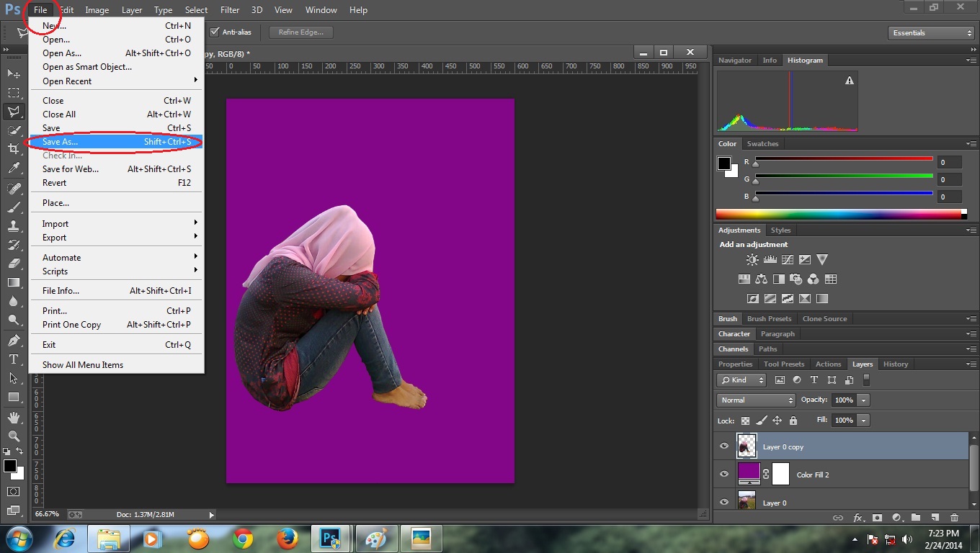
Task: Open the Essentials workspace dropdown
Action: (931, 33)
